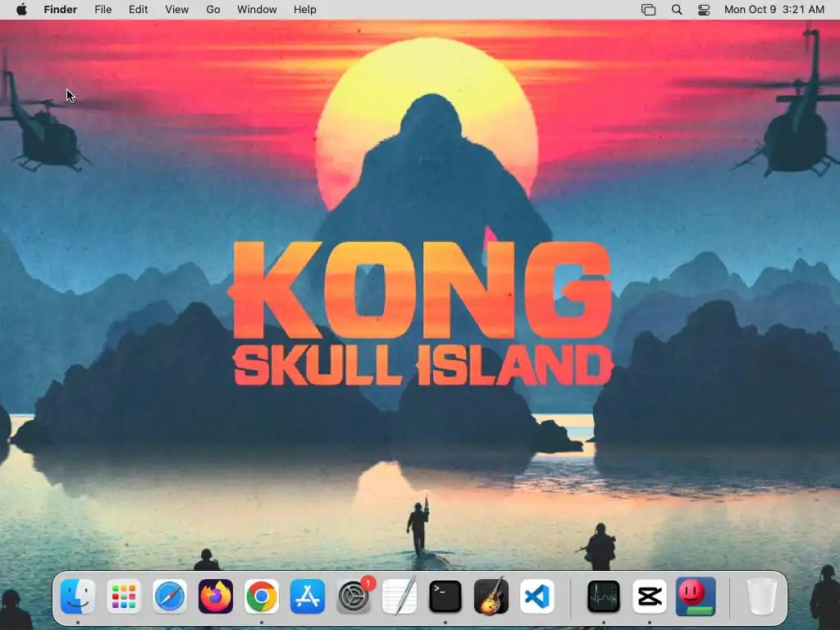Open Spotlight search in menu bar
This screenshot has width=840, height=630.
677,10
